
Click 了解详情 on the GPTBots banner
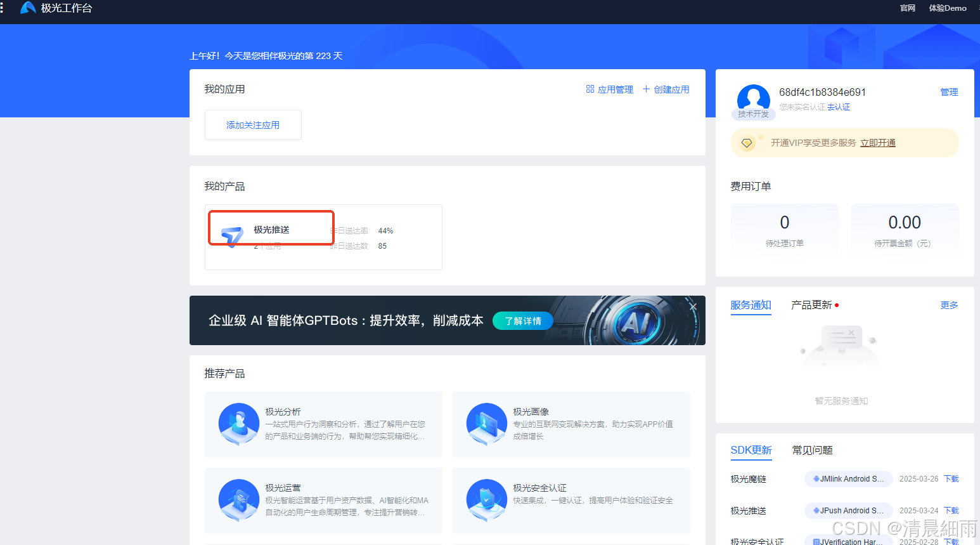[523, 321]
